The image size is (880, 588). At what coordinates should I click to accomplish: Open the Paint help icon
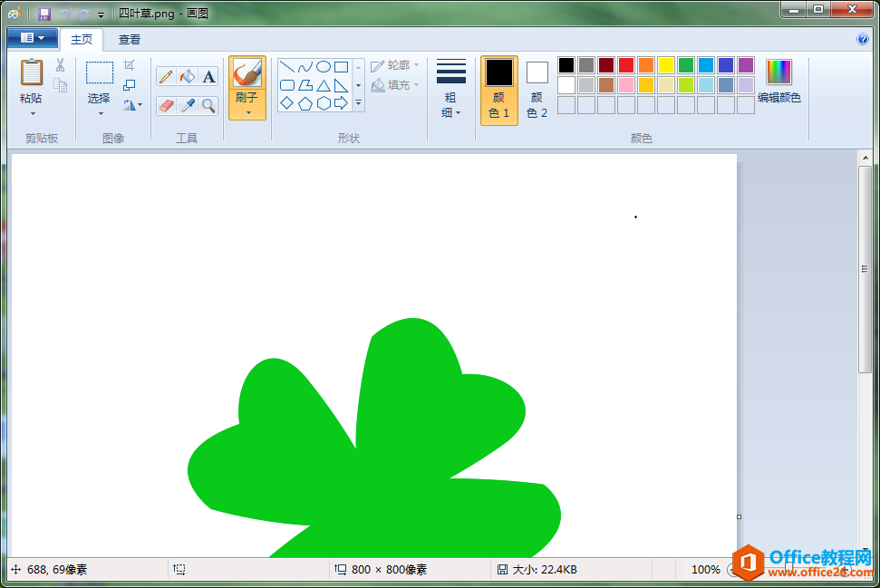[863, 39]
